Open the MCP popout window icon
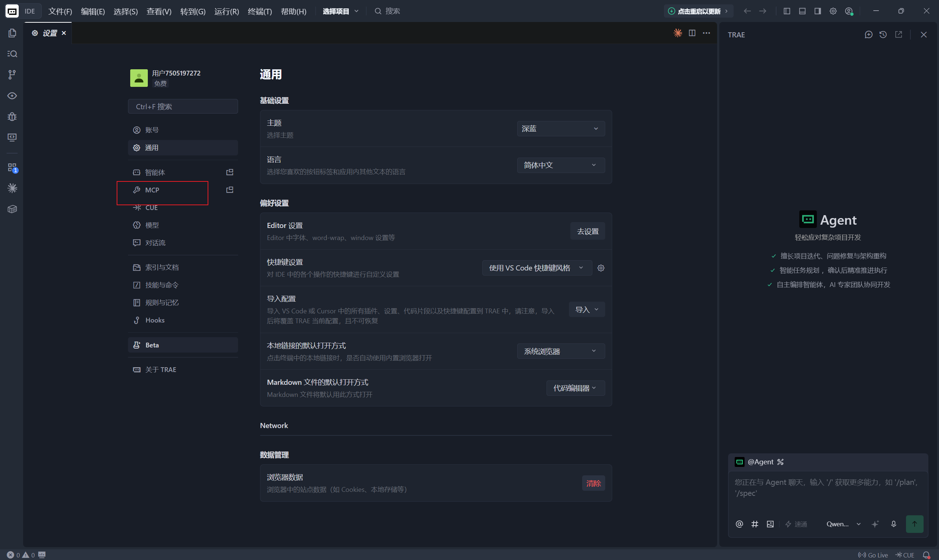This screenshot has height=560, width=939. [230, 190]
